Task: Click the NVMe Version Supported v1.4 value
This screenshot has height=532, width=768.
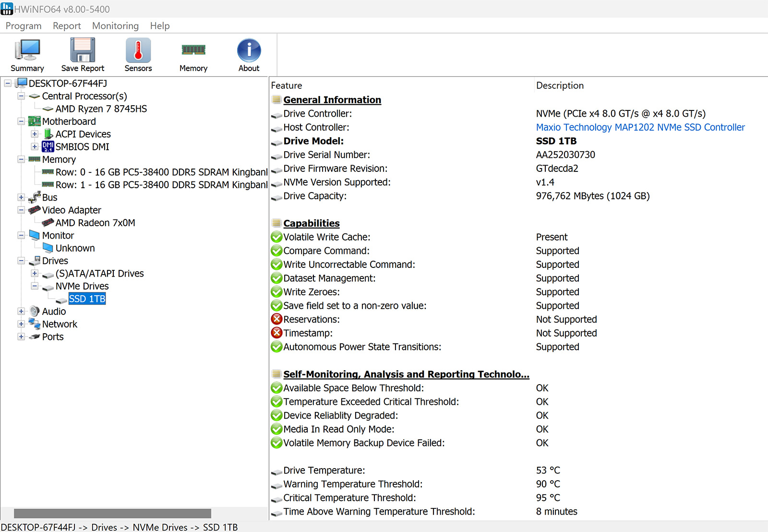Action: click(545, 182)
